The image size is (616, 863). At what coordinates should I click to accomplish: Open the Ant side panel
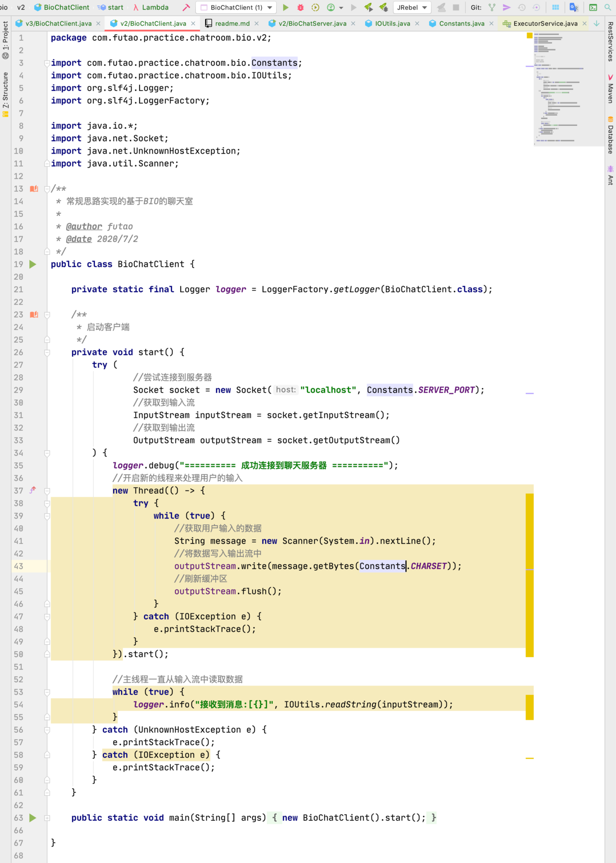[611, 175]
